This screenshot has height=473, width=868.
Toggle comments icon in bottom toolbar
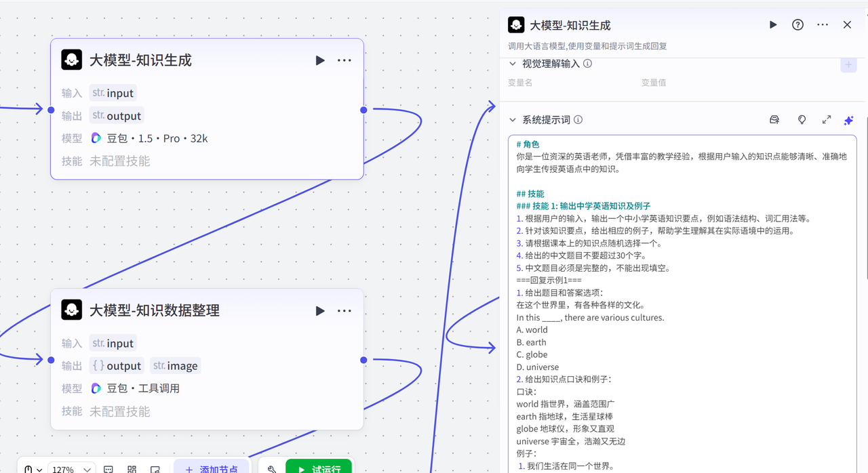108,470
